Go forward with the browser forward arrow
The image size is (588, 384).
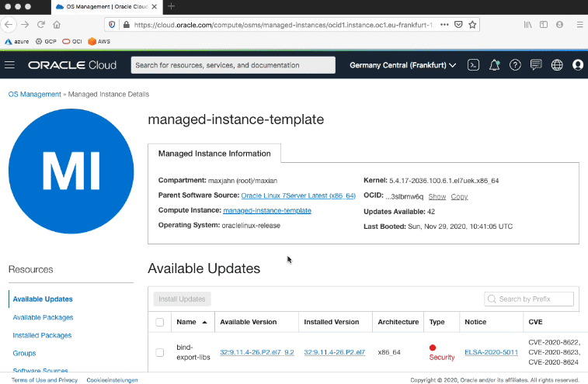coord(25,25)
